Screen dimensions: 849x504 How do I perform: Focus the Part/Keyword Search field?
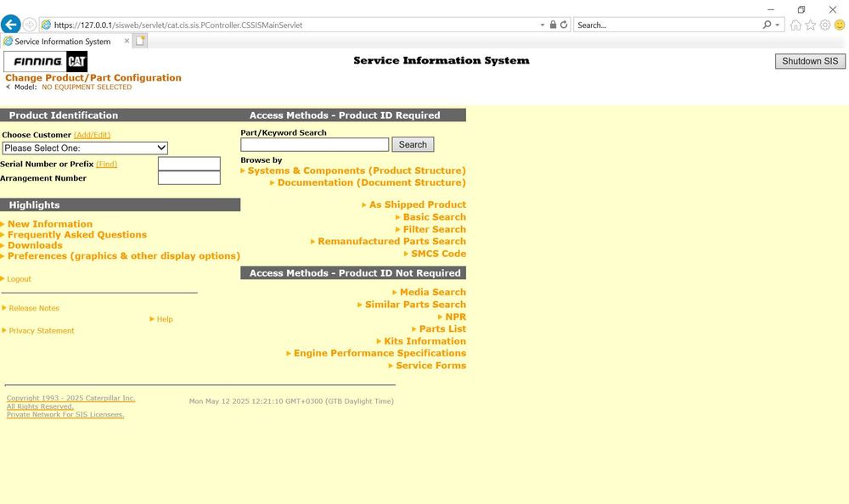pos(315,144)
